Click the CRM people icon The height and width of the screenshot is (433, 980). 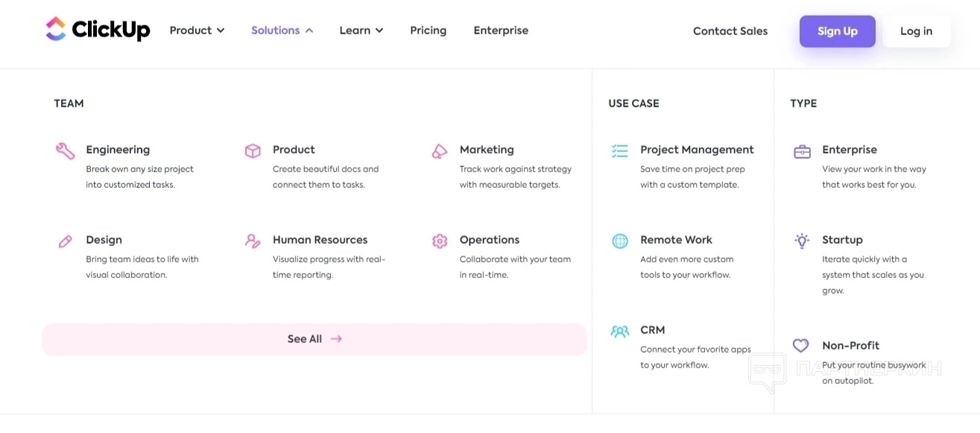[619, 332]
